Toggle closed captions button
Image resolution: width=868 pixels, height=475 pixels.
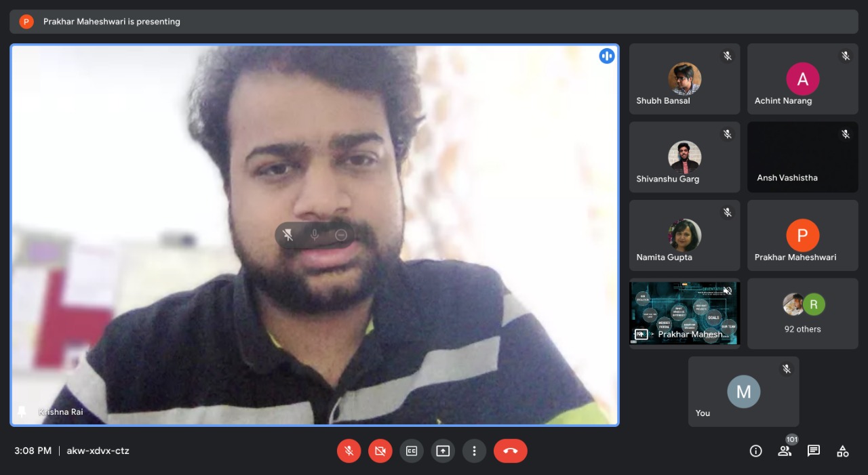(412, 451)
